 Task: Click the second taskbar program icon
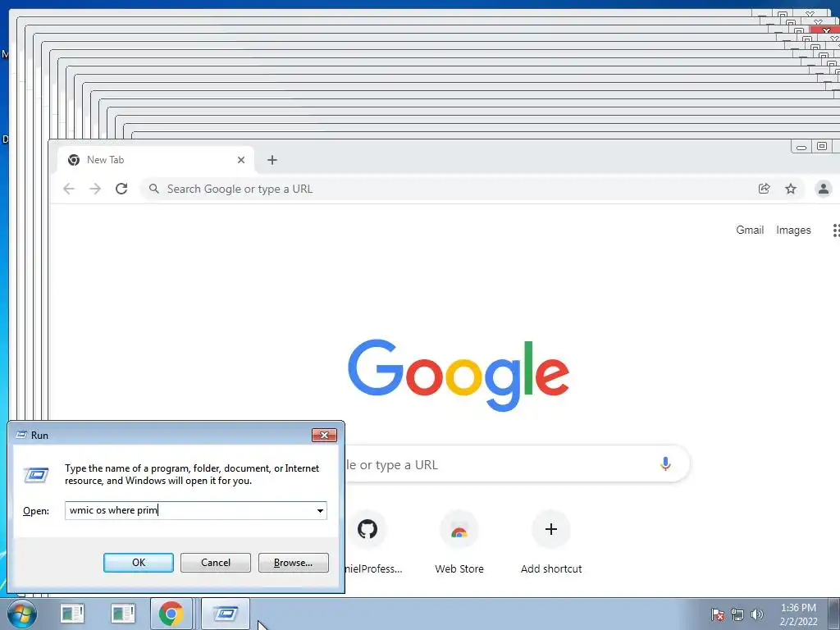click(123, 614)
